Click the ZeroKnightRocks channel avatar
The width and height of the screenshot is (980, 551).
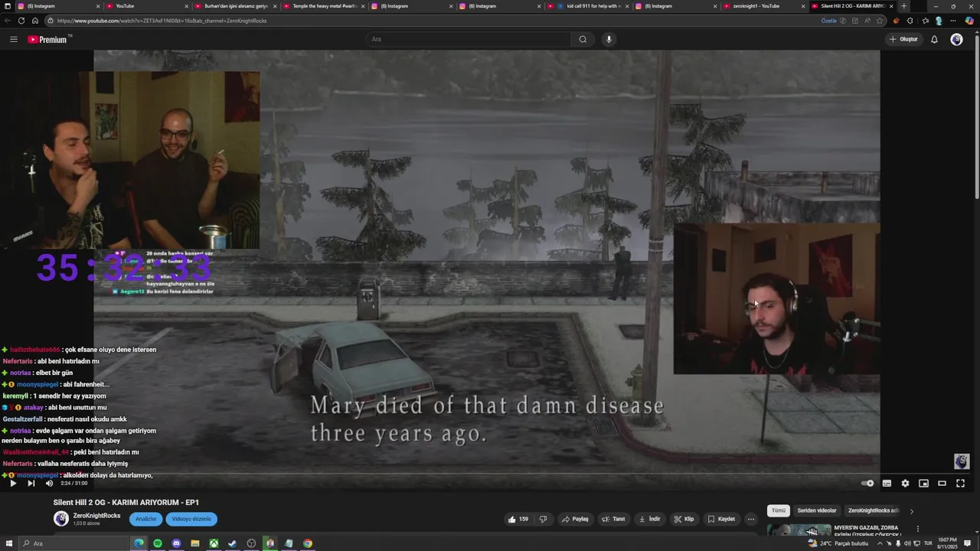pyautogui.click(x=61, y=519)
